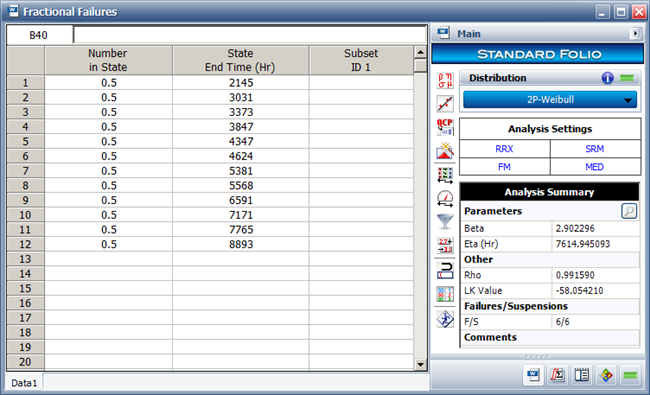Toggle the SRM rank method setting

(x=595, y=149)
